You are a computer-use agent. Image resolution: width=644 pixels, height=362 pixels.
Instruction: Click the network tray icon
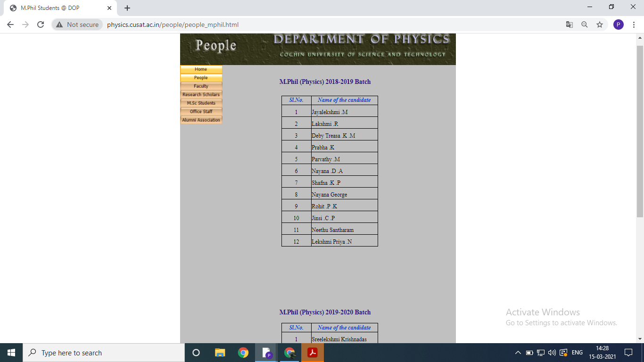(x=541, y=353)
